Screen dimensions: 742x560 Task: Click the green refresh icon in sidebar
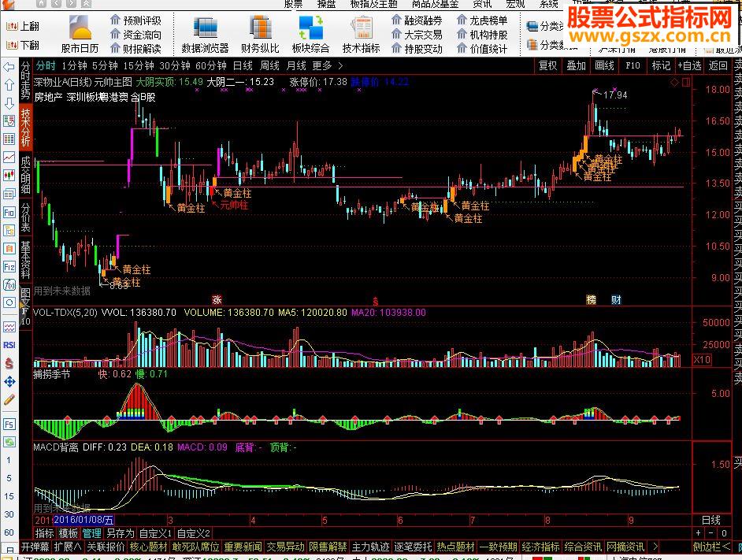tap(9, 442)
